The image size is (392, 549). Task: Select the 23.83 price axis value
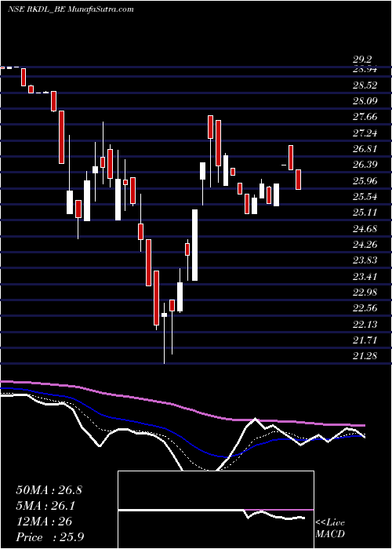point(365,260)
